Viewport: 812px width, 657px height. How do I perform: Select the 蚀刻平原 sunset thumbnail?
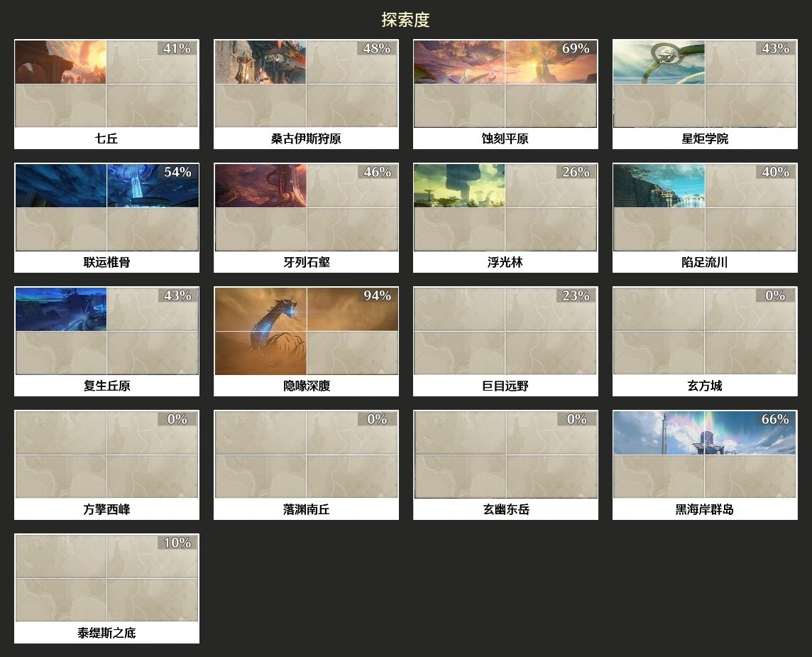[x=505, y=84]
